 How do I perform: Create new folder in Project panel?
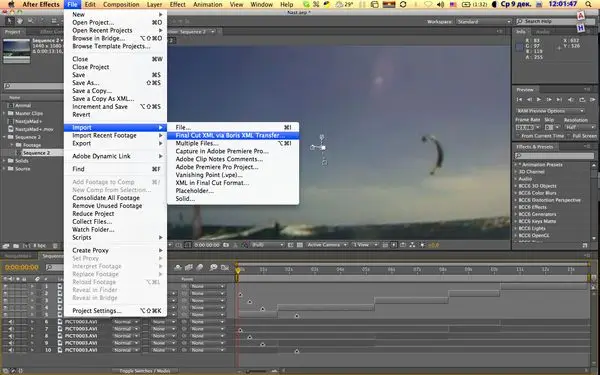tap(16, 246)
